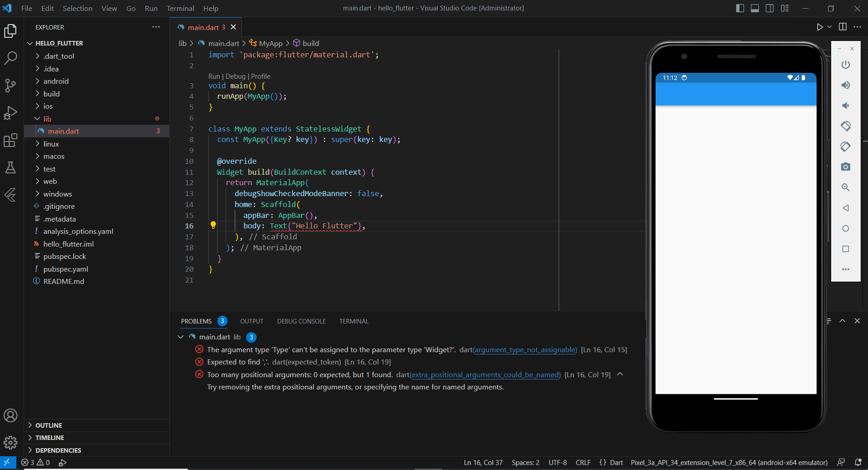Open the Testing flask icon
Screen dimensions: 868x470
pyautogui.click(x=10, y=167)
